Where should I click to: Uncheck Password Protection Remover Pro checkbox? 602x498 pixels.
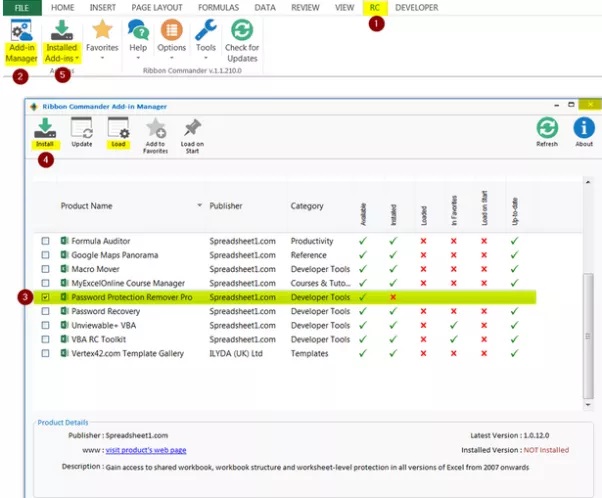coord(45,297)
